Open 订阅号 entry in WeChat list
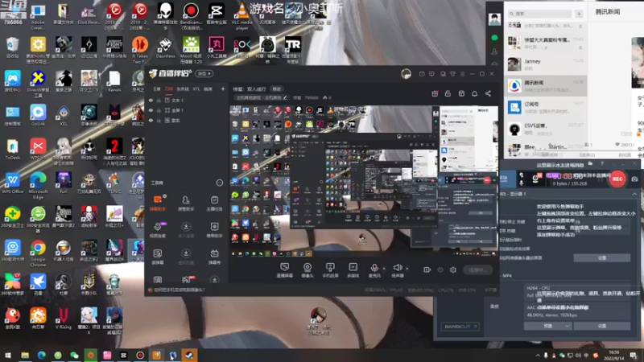Image resolution: width=644 pixels, height=362 pixels. [x=546, y=107]
